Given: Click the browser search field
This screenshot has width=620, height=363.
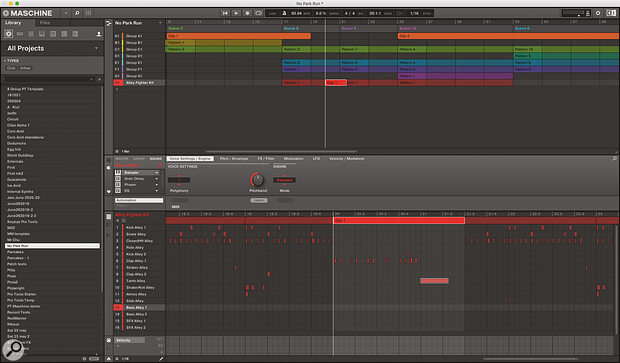Looking at the screenshot, I should [x=47, y=79].
